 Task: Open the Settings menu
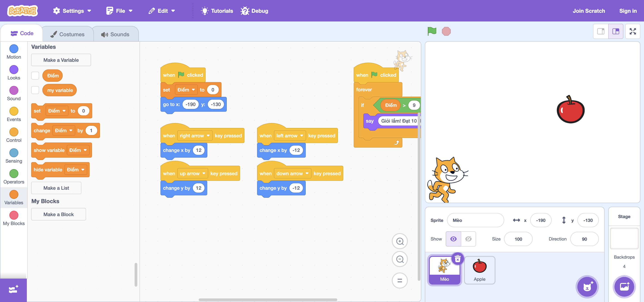72,11
